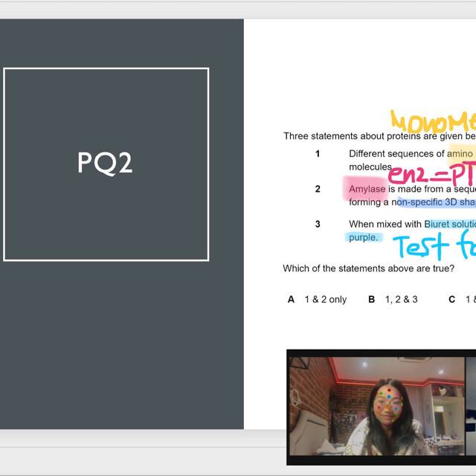The width and height of the screenshot is (476, 476).
Task: Click the blue-highlighted non-specific 3D shape phrase
Action: [435, 202]
